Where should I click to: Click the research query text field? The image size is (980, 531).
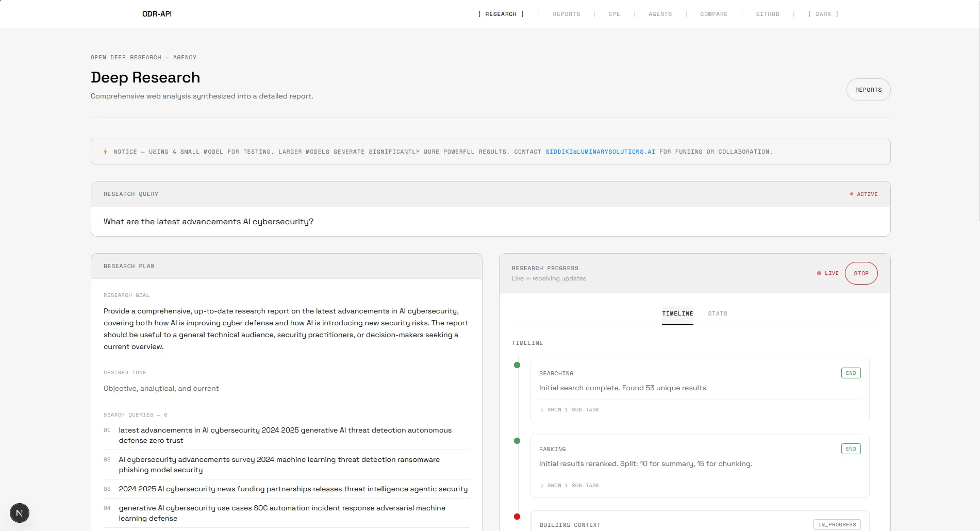[x=490, y=222]
